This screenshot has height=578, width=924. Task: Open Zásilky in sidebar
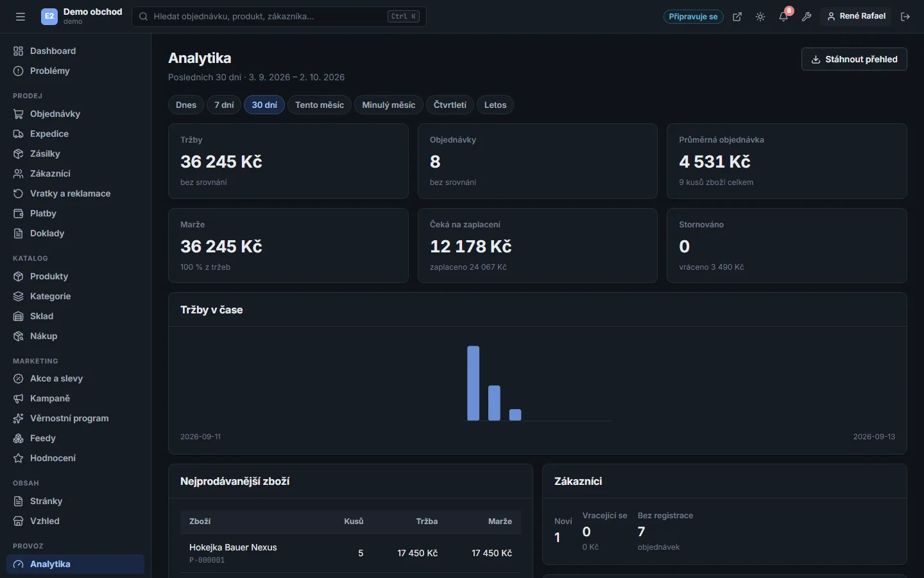click(75, 153)
